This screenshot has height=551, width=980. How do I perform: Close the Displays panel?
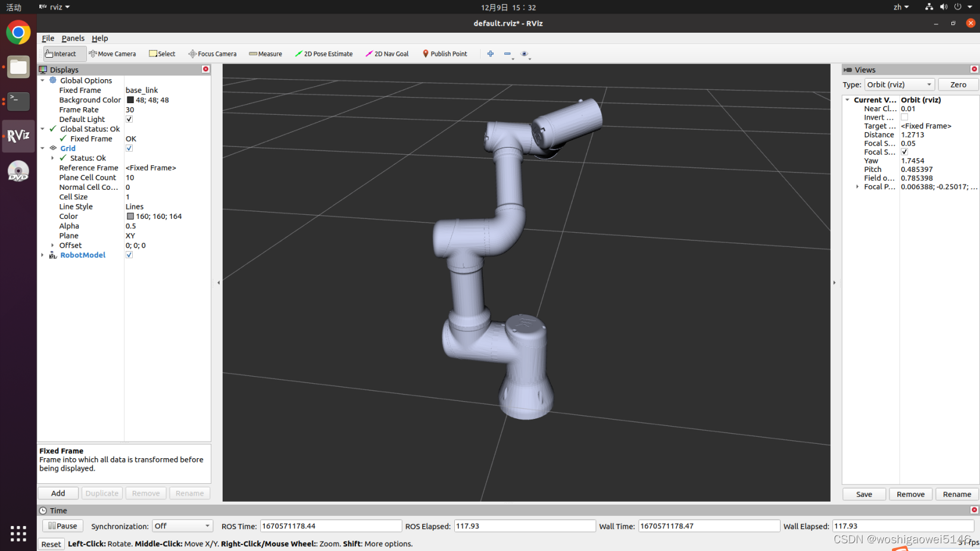coord(206,69)
